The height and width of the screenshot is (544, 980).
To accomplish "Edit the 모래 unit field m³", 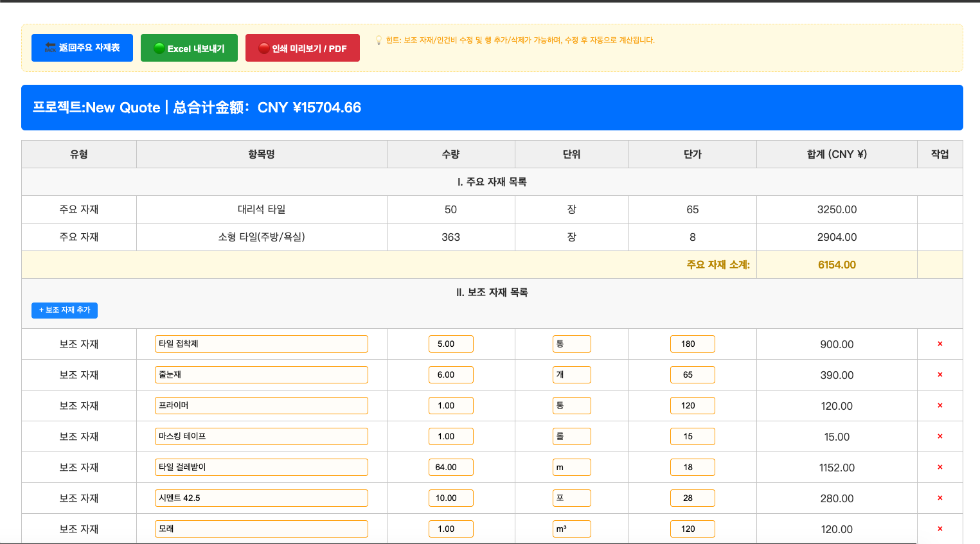I will (x=572, y=529).
